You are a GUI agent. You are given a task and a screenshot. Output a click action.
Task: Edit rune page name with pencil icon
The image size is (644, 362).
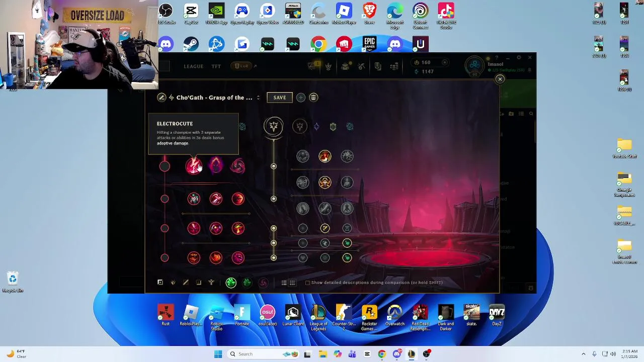click(x=162, y=98)
